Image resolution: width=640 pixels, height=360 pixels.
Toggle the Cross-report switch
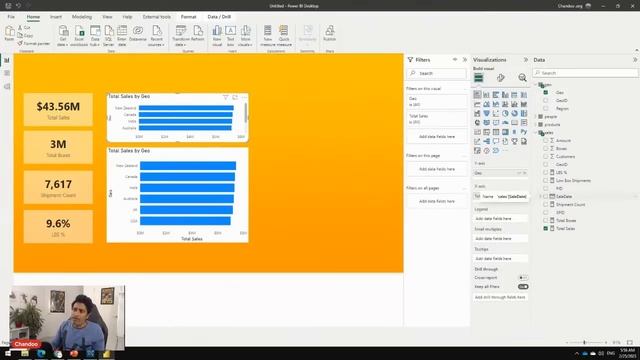coord(523,278)
